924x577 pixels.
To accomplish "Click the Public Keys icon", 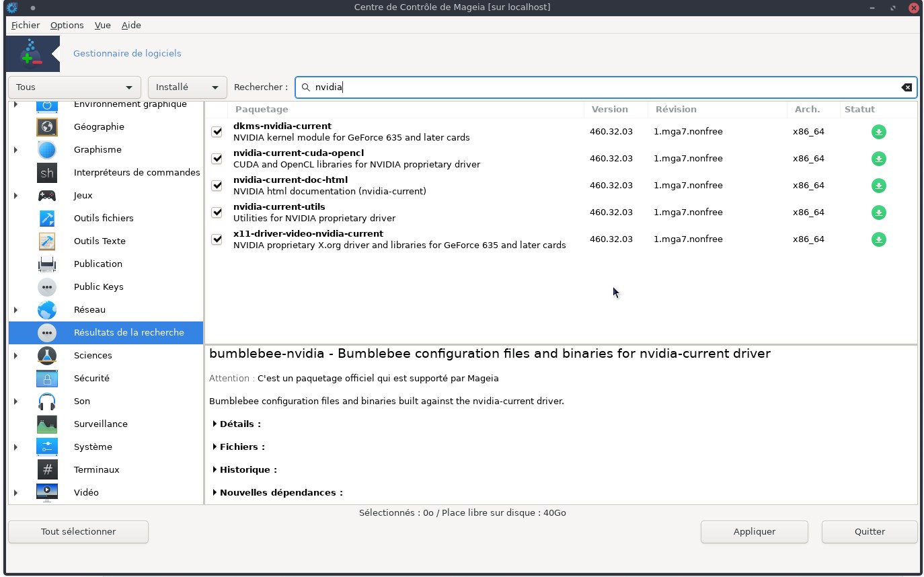I will [x=47, y=286].
